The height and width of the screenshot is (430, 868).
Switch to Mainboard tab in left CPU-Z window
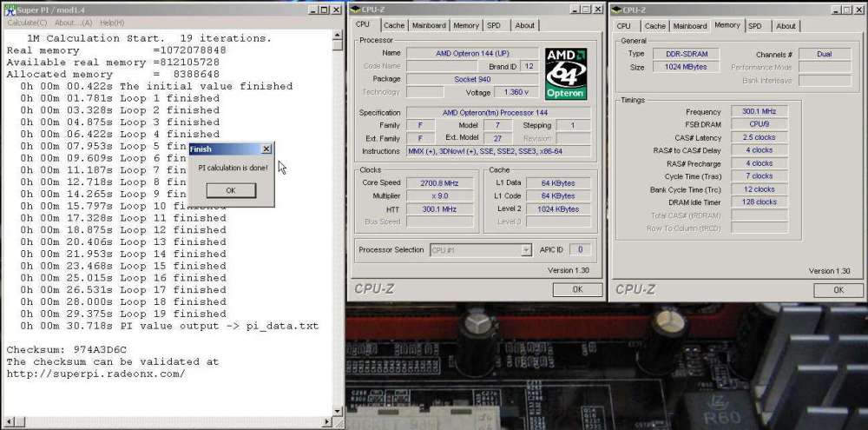click(429, 25)
